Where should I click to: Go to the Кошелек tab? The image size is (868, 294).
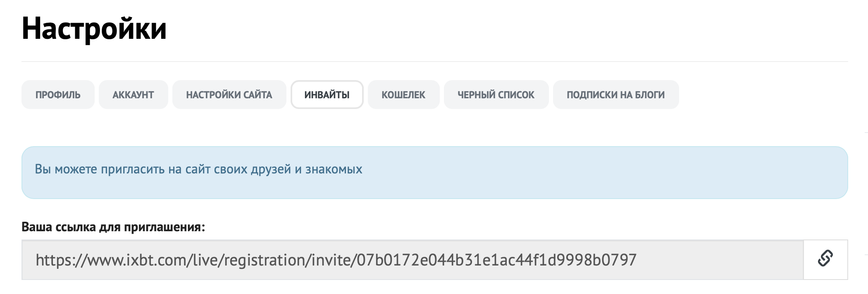tap(403, 95)
